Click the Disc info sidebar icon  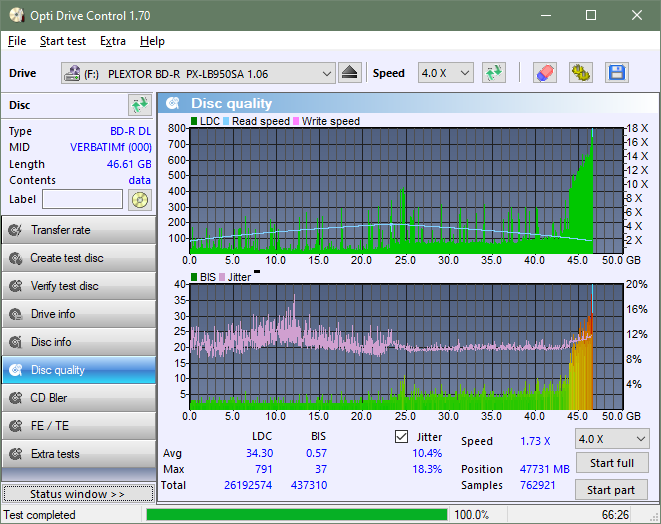click(16, 342)
